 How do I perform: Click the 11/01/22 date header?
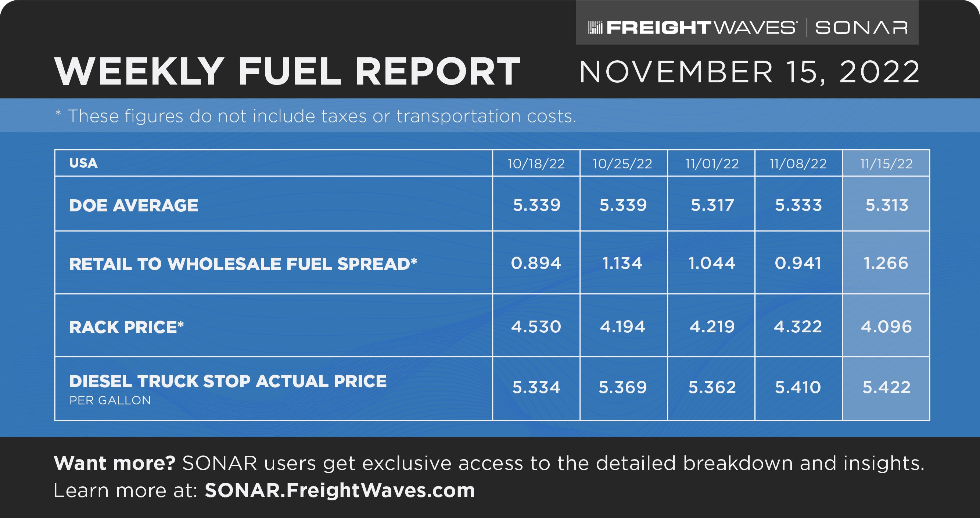click(x=711, y=164)
